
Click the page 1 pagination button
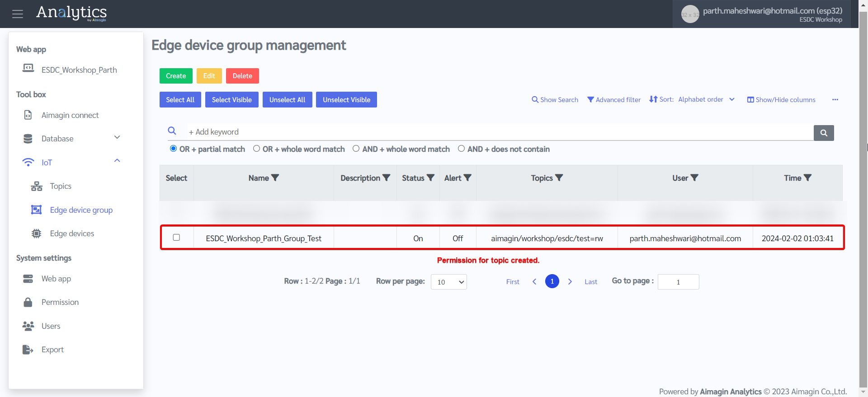point(552,281)
